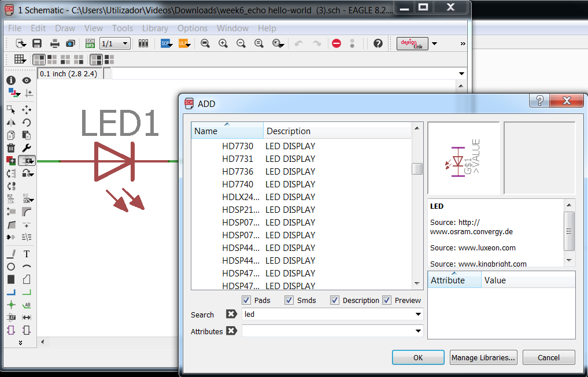The image size is (588, 377).
Task: Select the Circle drawing tool
Action: pos(11,267)
